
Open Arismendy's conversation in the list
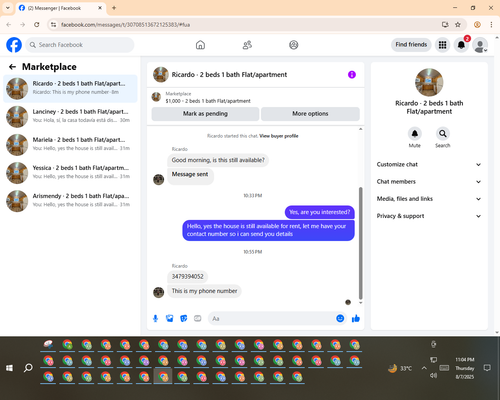[70, 201]
